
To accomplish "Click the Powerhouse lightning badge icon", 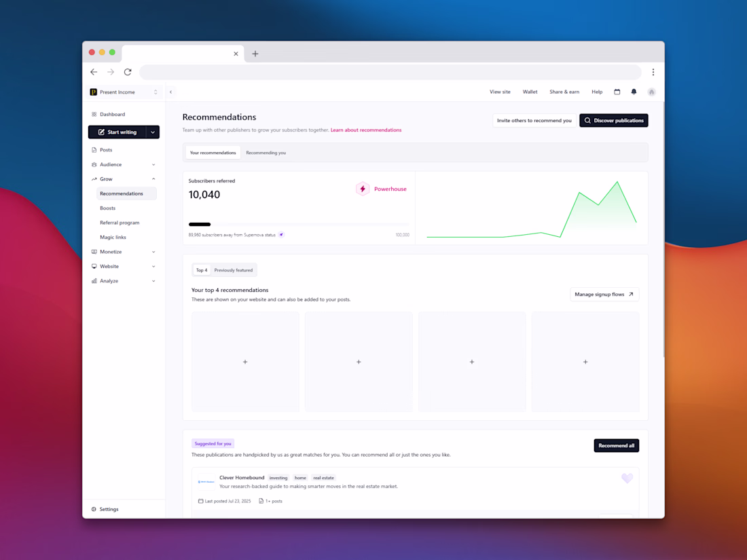I will (363, 189).
